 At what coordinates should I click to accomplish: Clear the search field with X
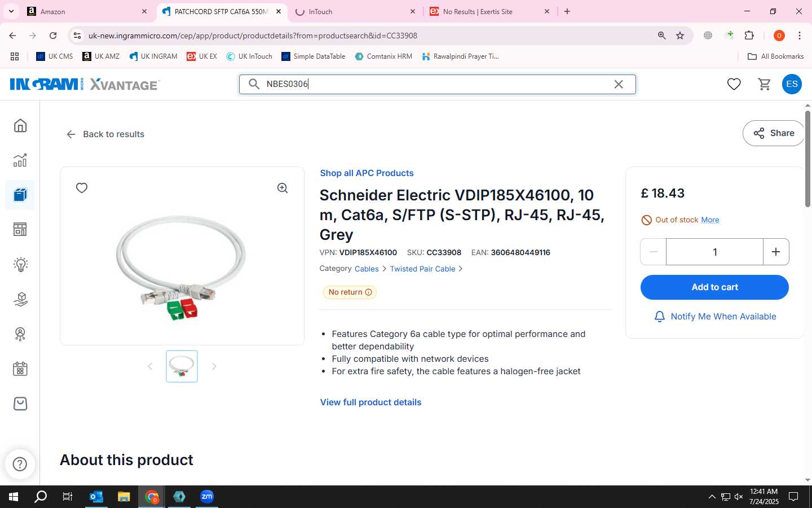(619, 84)
